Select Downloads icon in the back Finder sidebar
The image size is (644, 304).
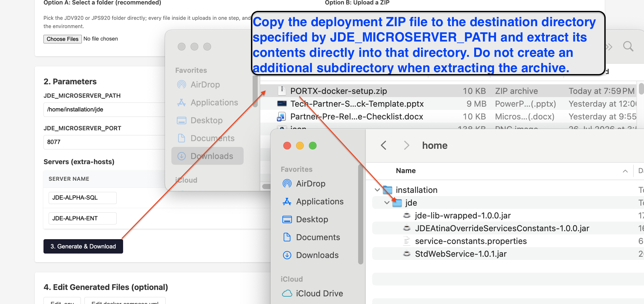pyautogui.click(x=182, y=156)
